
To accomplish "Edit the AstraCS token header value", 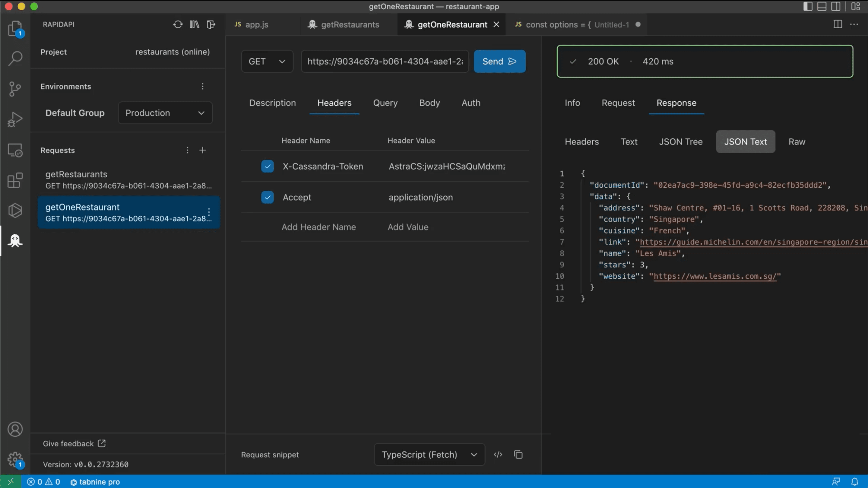I will click(447, 166).
